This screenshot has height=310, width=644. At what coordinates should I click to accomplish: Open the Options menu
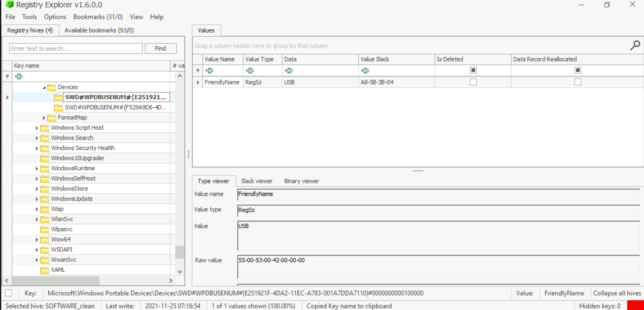[55, 17]
